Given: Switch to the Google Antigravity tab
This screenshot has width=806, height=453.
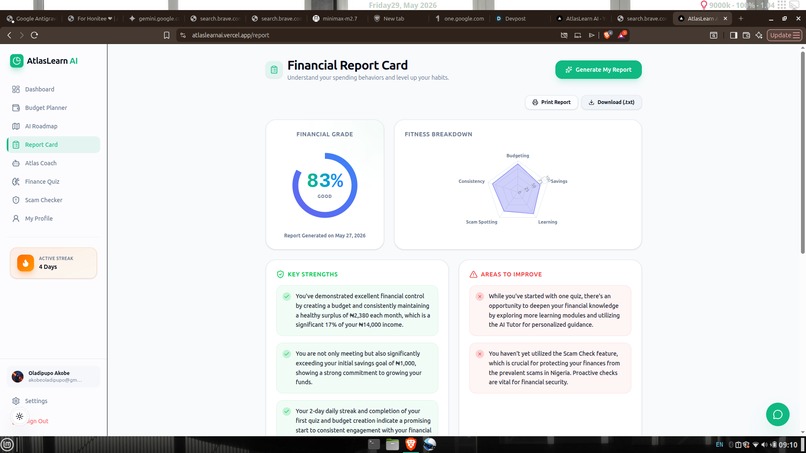Looking at the screenshot, I should click(32, 19).
